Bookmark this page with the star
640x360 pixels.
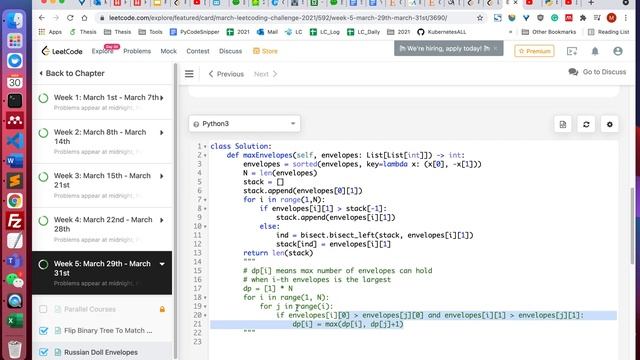point(480,18)
